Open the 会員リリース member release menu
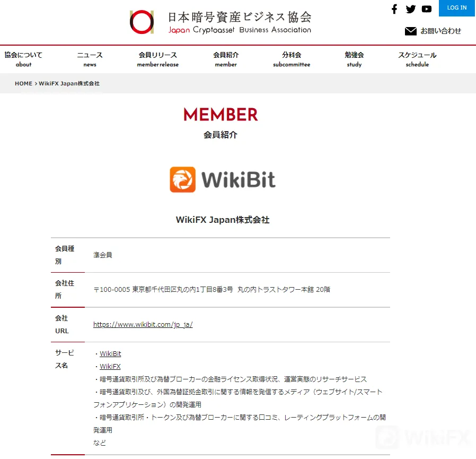This screenshot has height=459, width=476. 158,59
